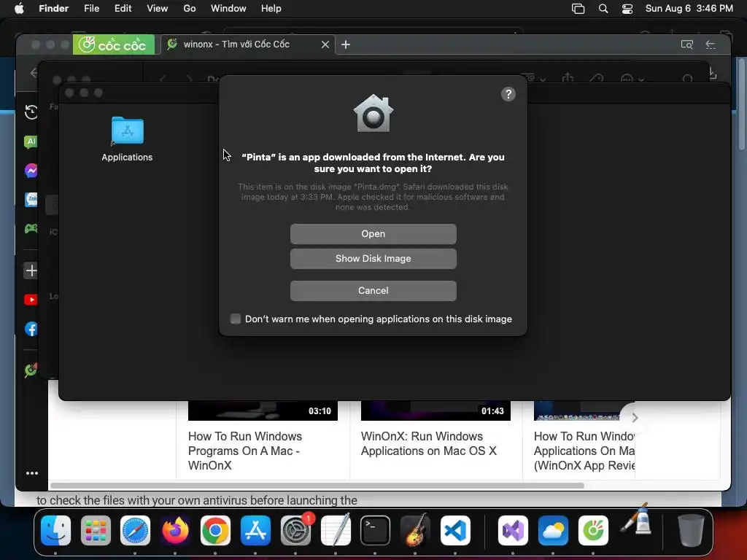Open Spotlight search in menu bar
This screenshot has width=747, height=560.
tap(603, 9)
